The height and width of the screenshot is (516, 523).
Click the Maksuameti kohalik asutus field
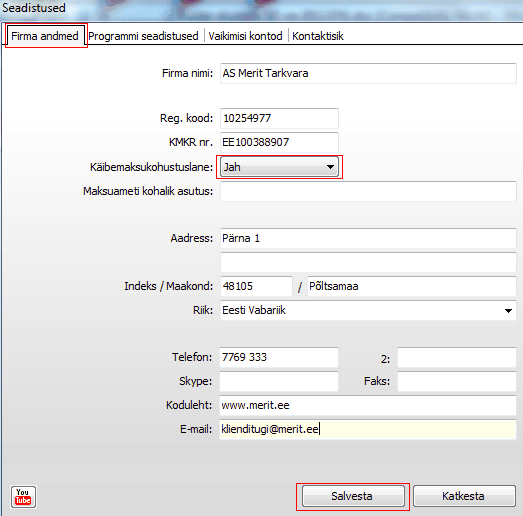[368, 191]
